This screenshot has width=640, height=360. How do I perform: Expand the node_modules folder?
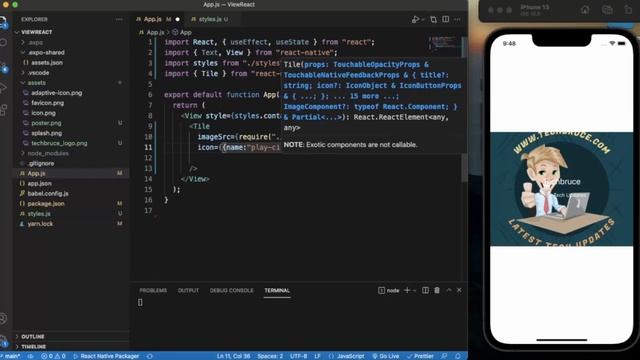pyautogui.click(x=47, y=153)
